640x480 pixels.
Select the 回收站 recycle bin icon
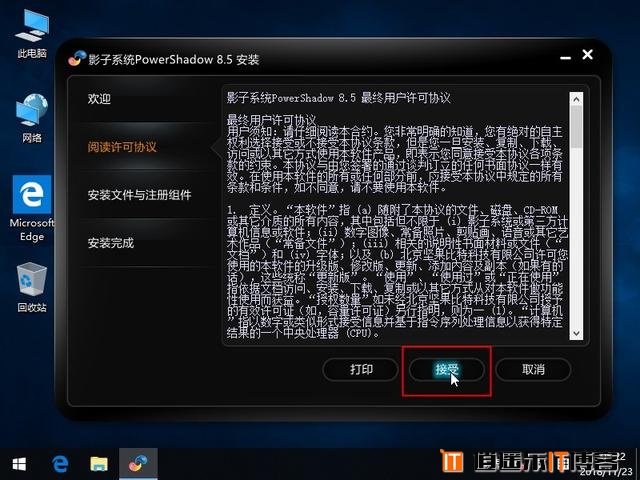tap(32, 288)
